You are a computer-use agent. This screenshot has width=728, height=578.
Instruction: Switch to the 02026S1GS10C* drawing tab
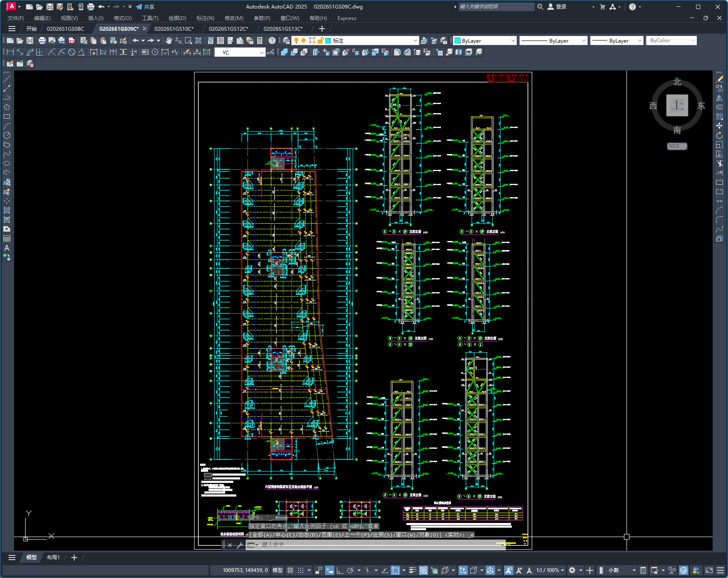tap(174, 29)
